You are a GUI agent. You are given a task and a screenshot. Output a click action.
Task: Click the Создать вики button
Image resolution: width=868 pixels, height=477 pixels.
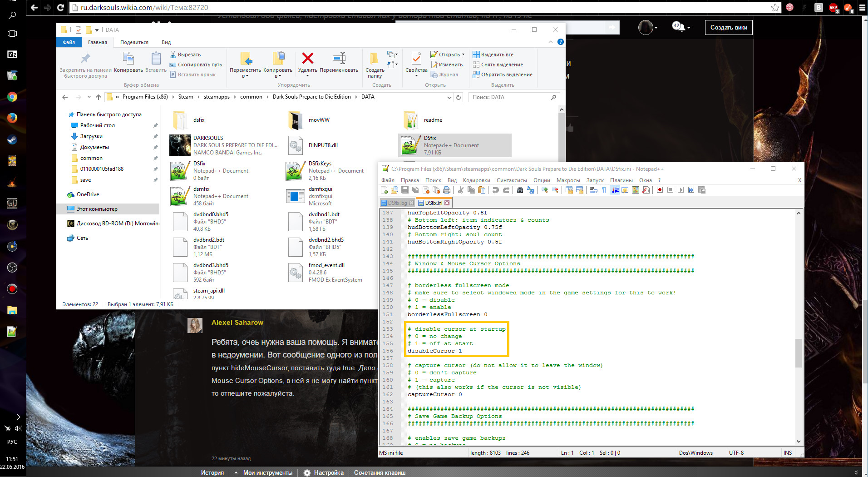(729, 27)
